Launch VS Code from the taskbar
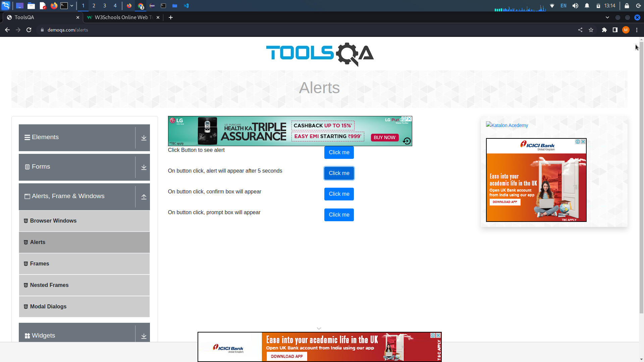The width and height of the screenshot is (644, 362). click(x=186, y=6)
